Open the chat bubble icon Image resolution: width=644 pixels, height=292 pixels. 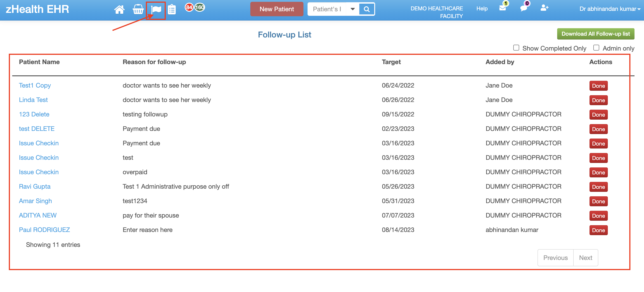523,8
